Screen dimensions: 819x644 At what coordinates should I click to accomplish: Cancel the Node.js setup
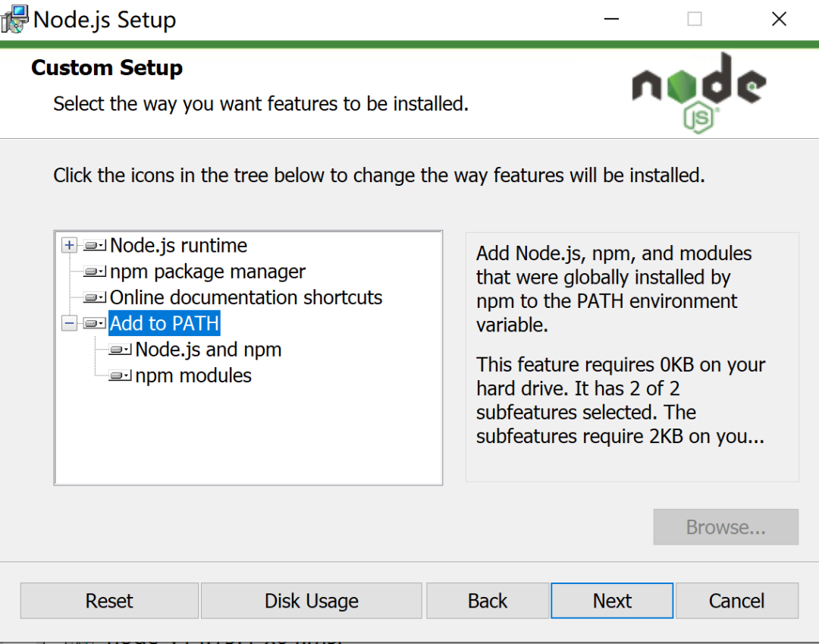736,601
